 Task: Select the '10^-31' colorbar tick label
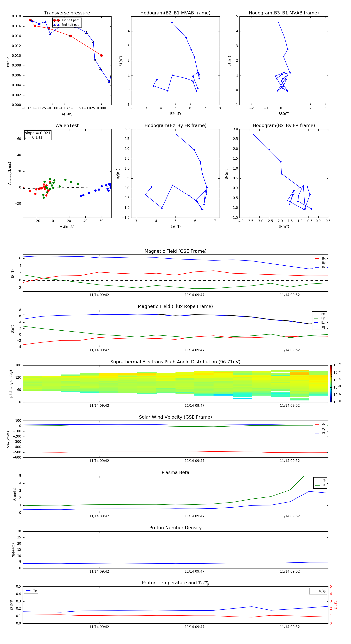(337, 402)
